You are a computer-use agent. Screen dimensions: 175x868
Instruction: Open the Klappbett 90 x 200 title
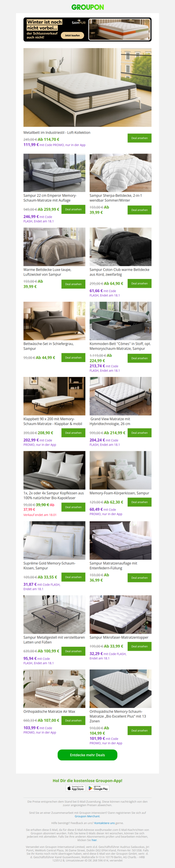(x=53, y=421)
